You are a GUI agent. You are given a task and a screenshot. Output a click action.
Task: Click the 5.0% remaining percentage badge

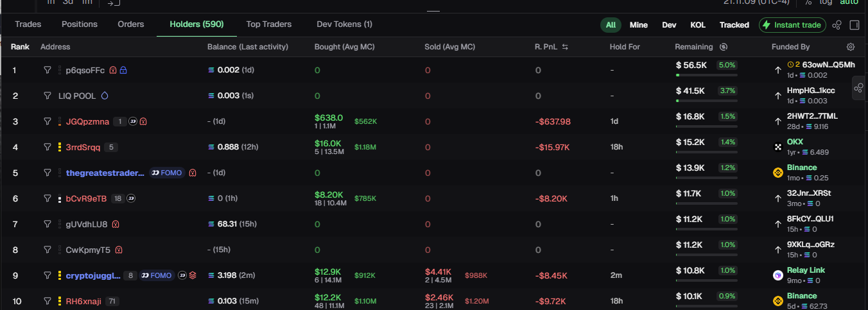727,65
